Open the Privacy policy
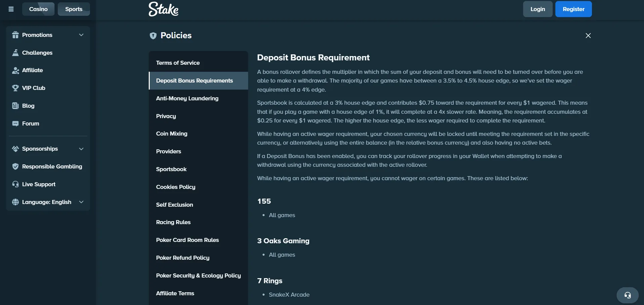644x305 pixels. point(198,116)
